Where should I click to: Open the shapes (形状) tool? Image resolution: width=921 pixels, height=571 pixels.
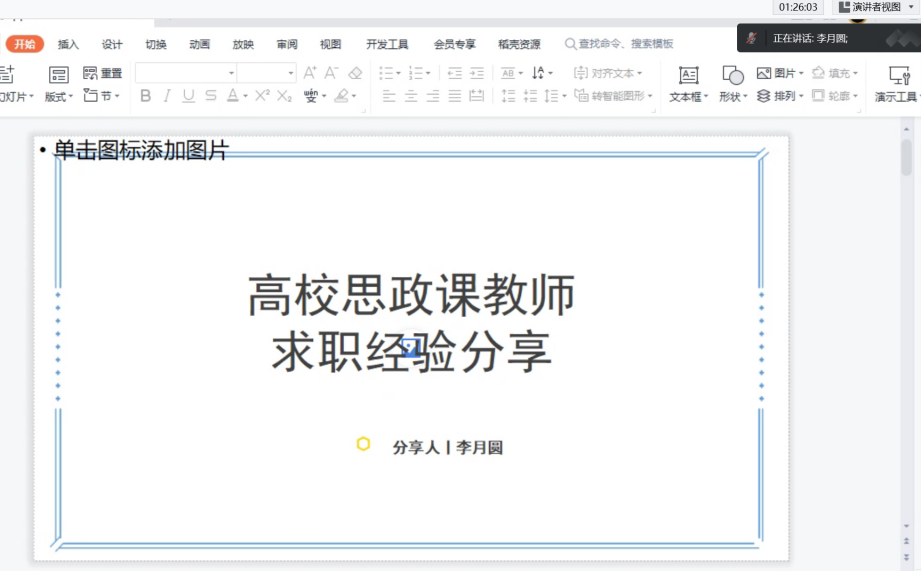732,84
